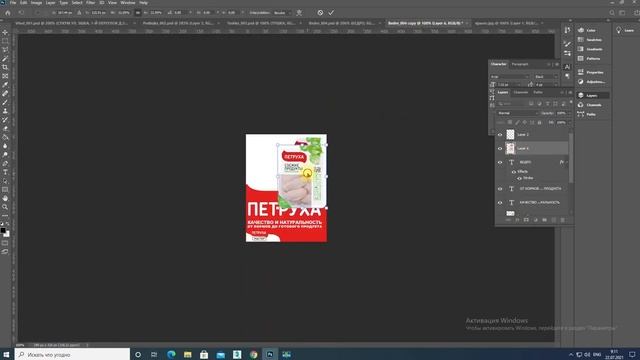
Task: Hide the selected Layer 4 eye
Action: point(500,149)
